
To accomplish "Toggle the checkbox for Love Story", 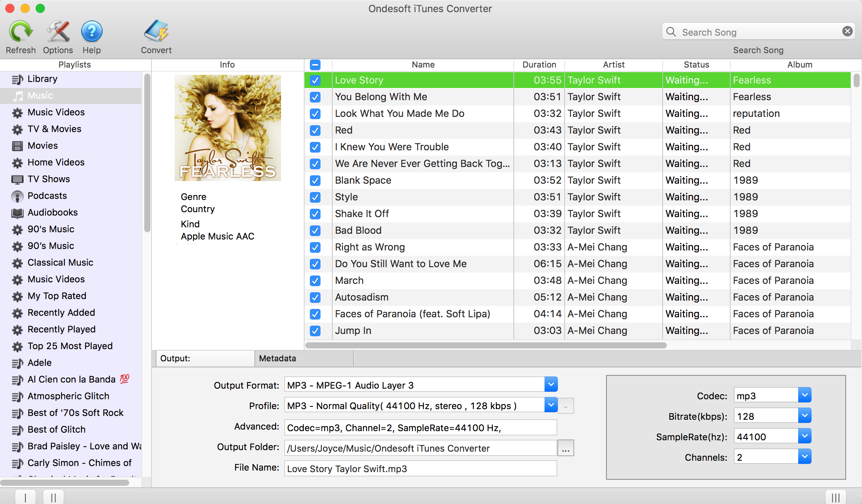I will point(314,80).
